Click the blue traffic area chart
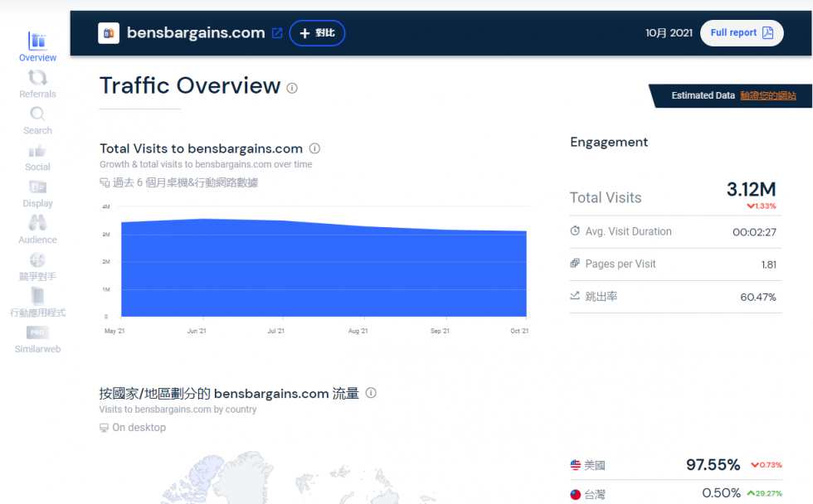The height and width of the screenshot is (504, 813). pos(324,268)
